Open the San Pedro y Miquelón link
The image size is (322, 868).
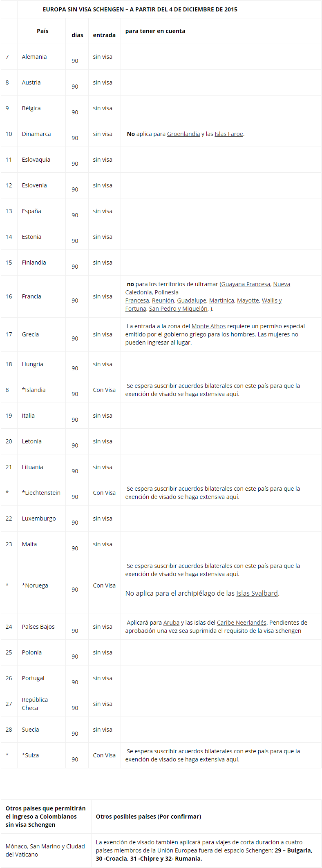point(178,309)
